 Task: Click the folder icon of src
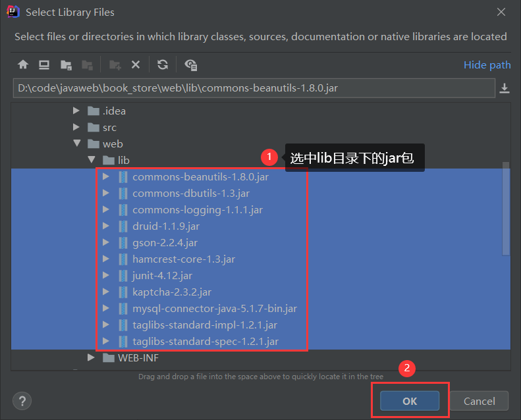[x=94, y=128]
